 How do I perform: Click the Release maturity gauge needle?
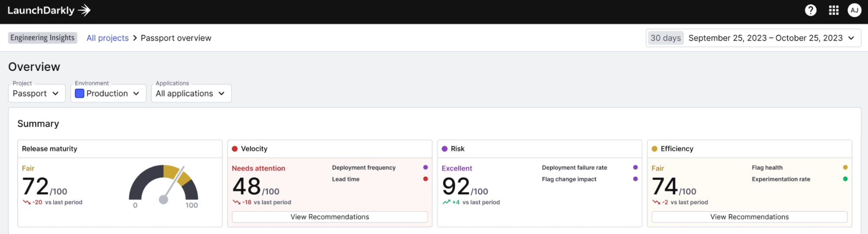click(174, 183)
